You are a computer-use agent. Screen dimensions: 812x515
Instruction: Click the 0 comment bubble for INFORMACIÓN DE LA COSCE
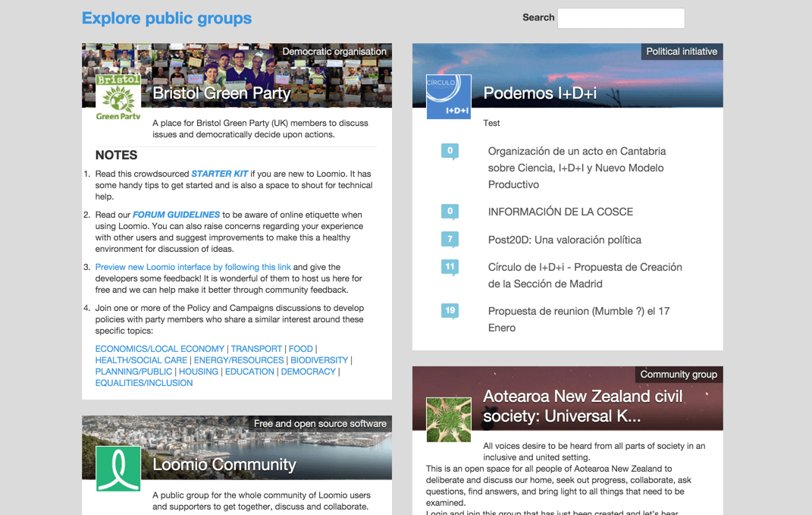pyautogui.click(x=450, y=212)
